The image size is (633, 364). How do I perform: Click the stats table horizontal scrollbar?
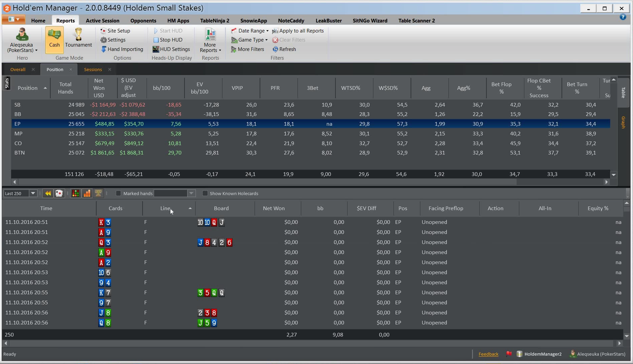coord(267,182)
